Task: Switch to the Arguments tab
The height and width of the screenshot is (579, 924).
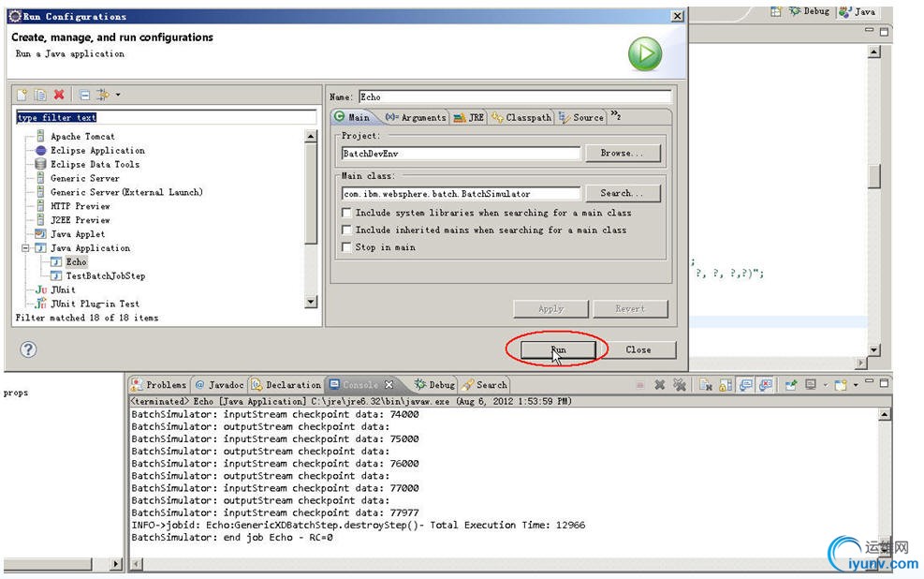Action: click(416, 117)
